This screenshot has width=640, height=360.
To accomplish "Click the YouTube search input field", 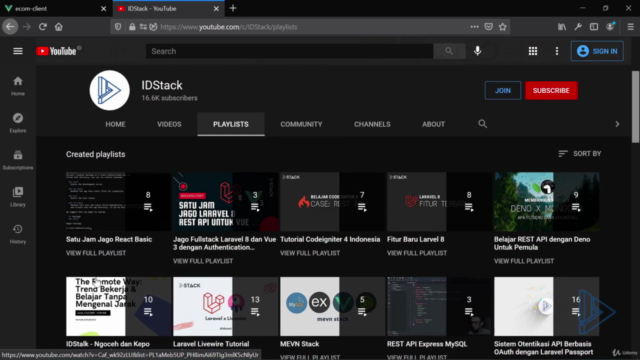I will click(x=290, y=51).
